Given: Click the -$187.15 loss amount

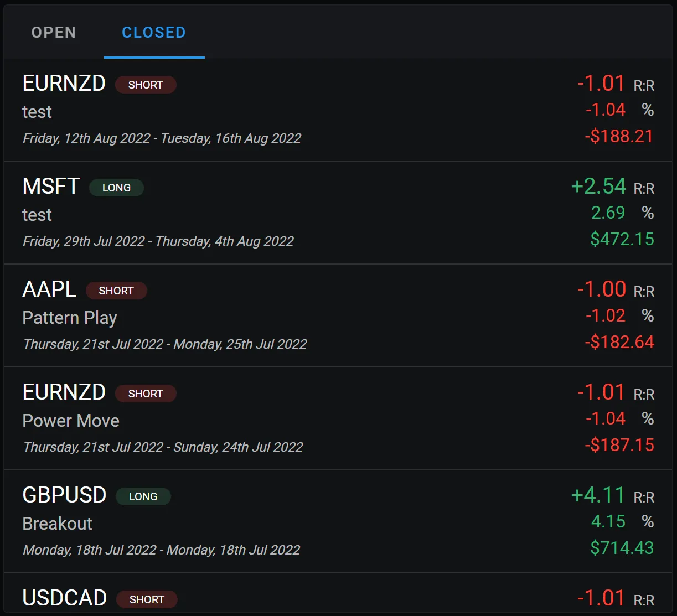Looking at the screenshot, I should 619,445.
